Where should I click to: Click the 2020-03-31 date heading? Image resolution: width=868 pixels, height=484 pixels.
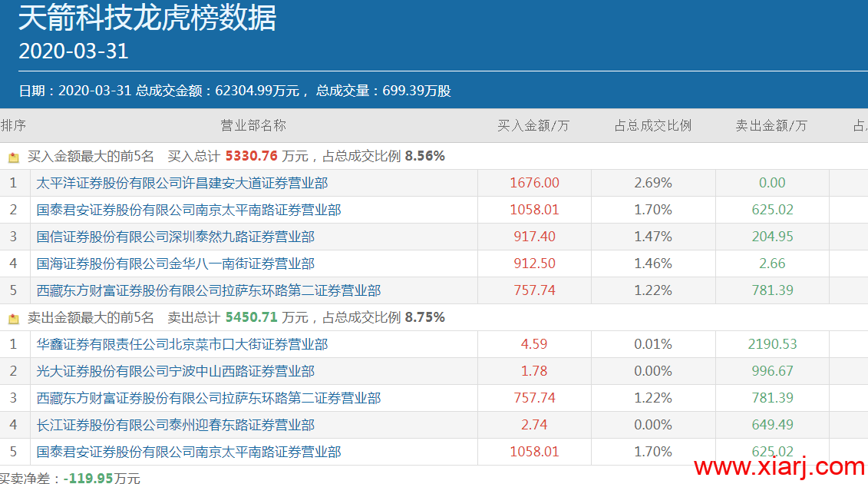74,51
